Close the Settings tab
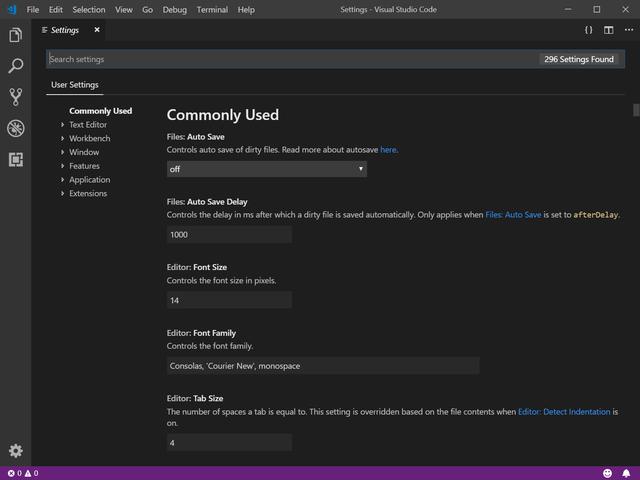The image size is (640, 480). (x=97, y=30)
